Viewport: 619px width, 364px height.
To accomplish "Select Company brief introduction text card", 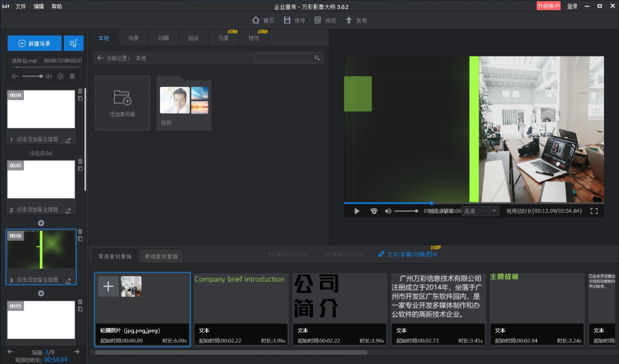I will click(x=241, y=309).
